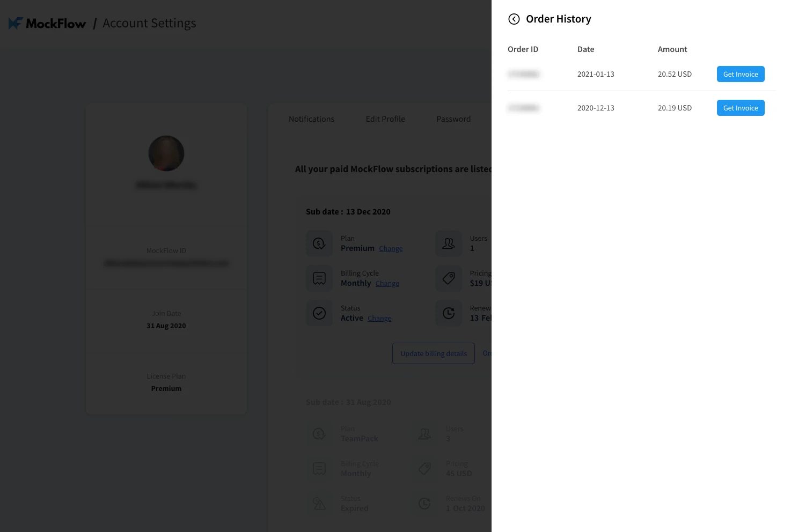Click the Status checkmark icon beside Active

coord(319,313)
